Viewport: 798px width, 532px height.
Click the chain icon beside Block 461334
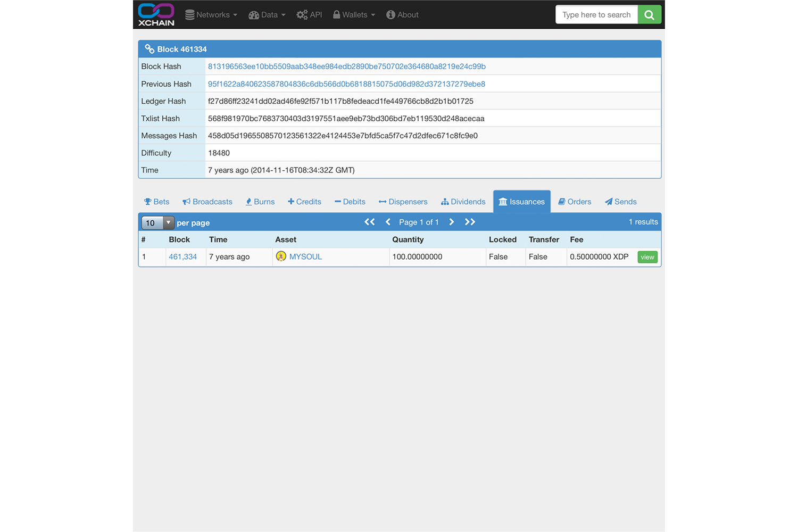point(149,49)
